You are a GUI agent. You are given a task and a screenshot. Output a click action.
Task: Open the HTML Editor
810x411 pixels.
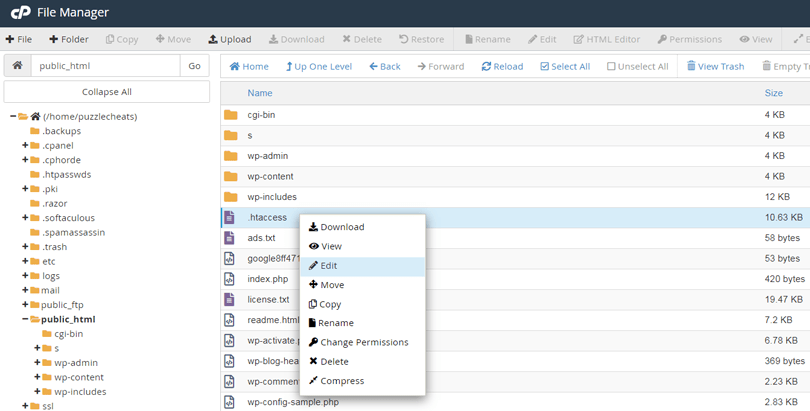[606, 39]
